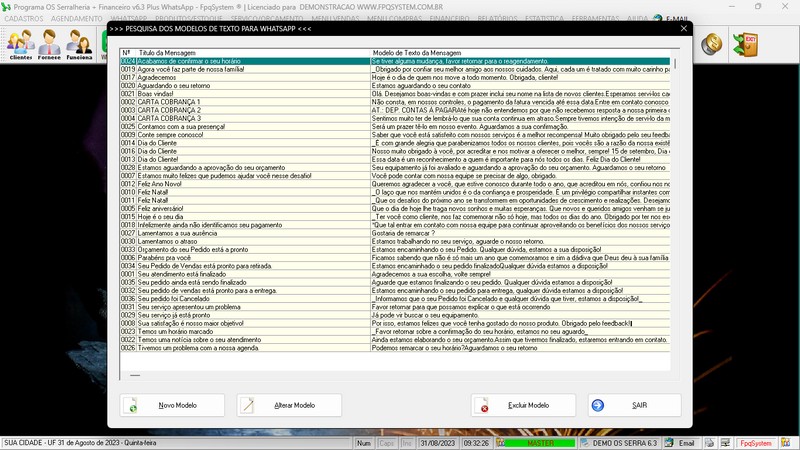Click the blue arrow icon of SAIR
This screenshot has height=450, width=800.
[x=598, y=405]
